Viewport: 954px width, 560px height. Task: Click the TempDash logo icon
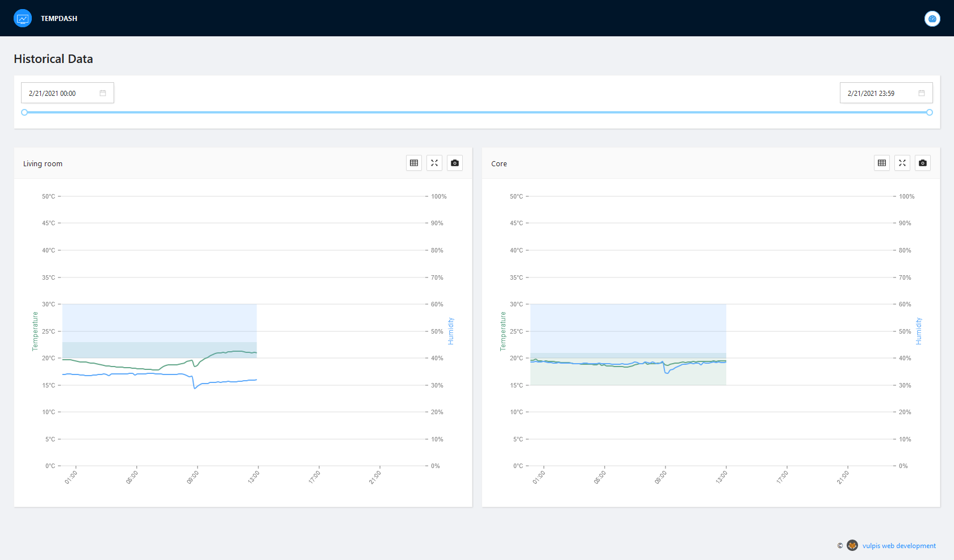[23, 18]
